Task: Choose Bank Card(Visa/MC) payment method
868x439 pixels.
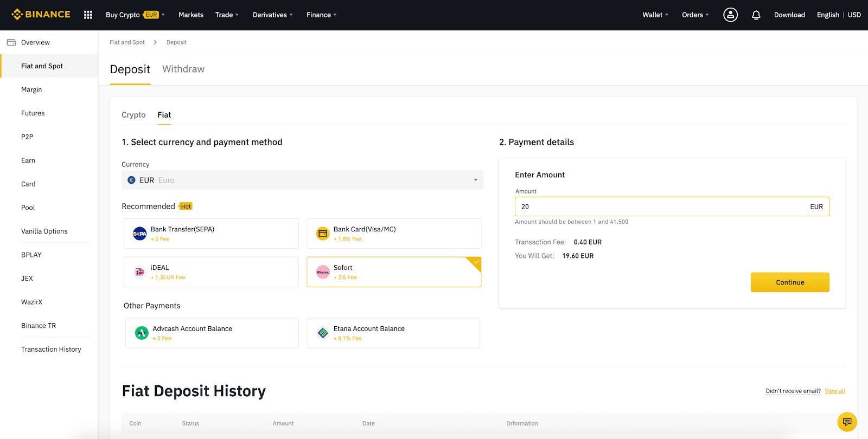Action: pyautogui.click(x=394, y=234)
